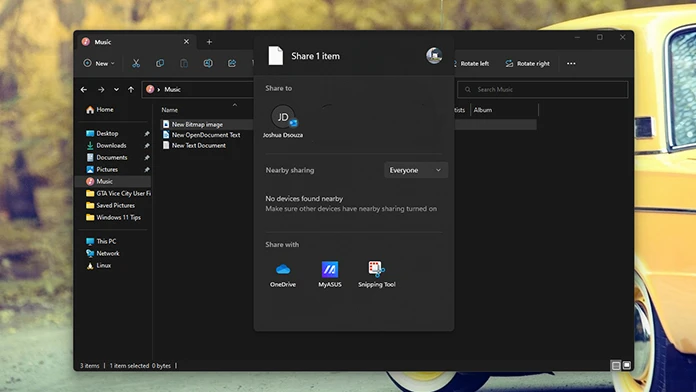
Task: Open Home in the navigation pane
Action: click(x=100, y=110)
